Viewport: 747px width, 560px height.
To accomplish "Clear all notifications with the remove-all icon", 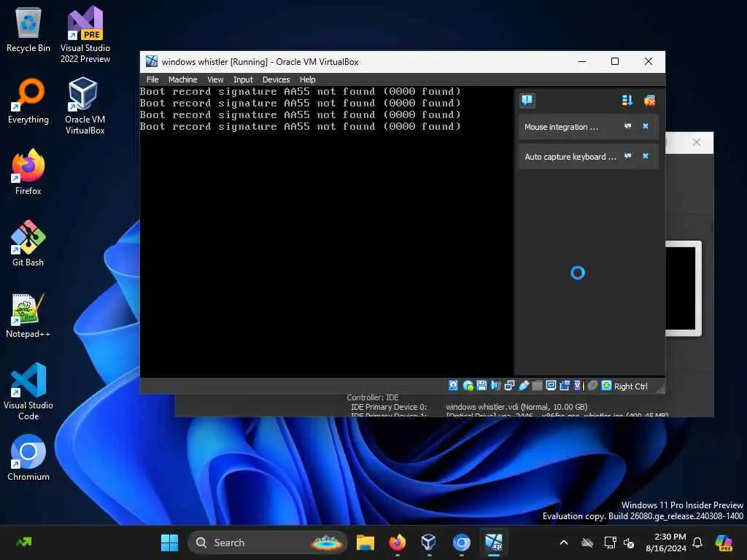I will 649,100.
